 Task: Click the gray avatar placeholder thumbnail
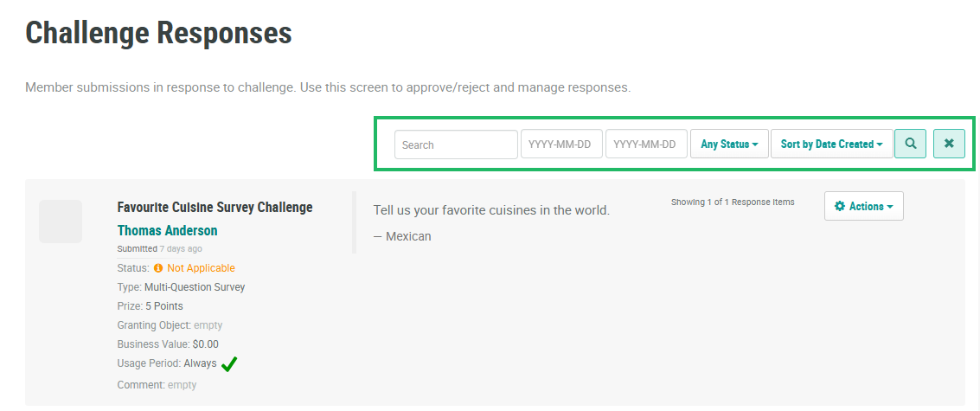pos(61,222)
